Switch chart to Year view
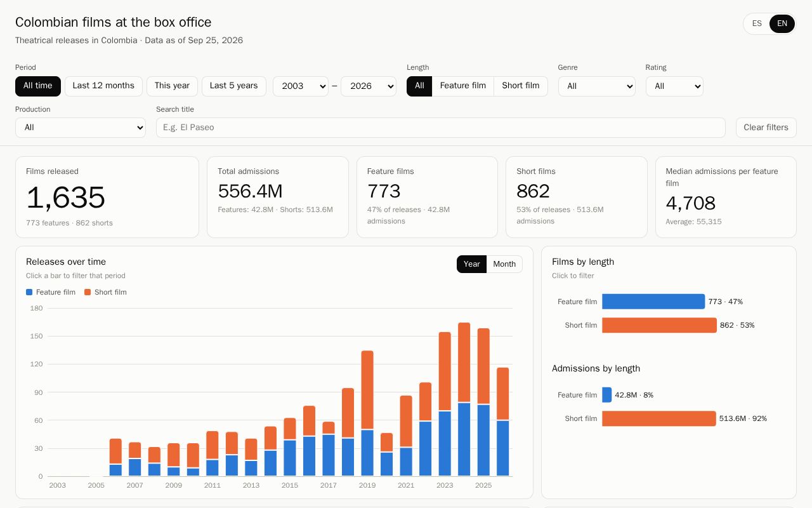Image resolution: width=812 pixels, height=508 pixels. click(472, 264)
